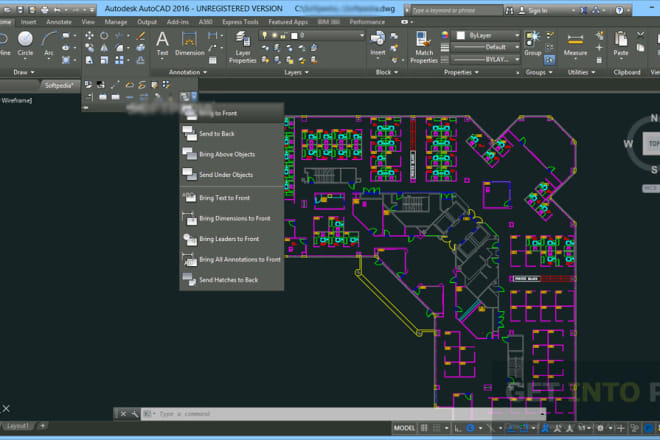The image size is (660, 440).
Task: Select the Move tool in Modify panel
Action: (x=89, y=36)
